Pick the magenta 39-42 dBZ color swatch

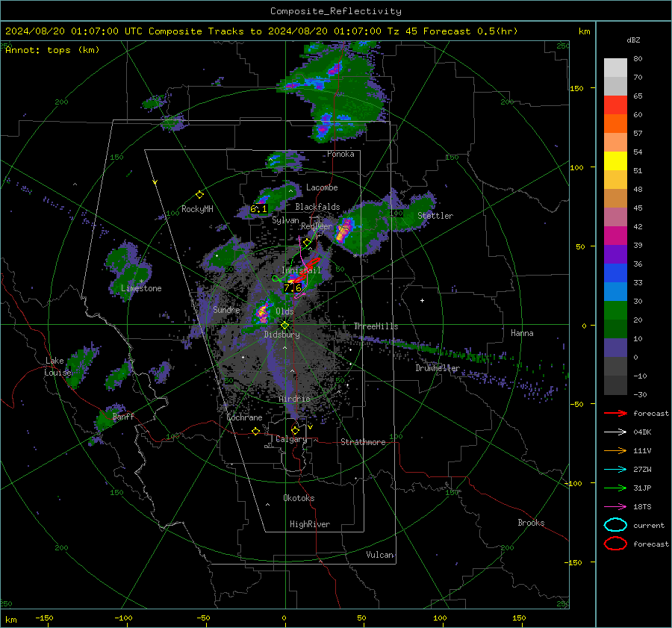tap(615, 236)
